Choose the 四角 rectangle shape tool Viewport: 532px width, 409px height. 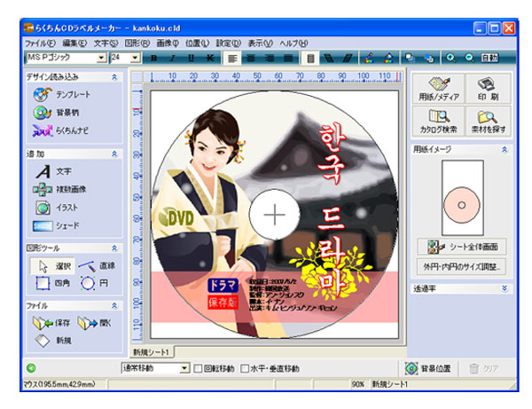pos(52,283)
